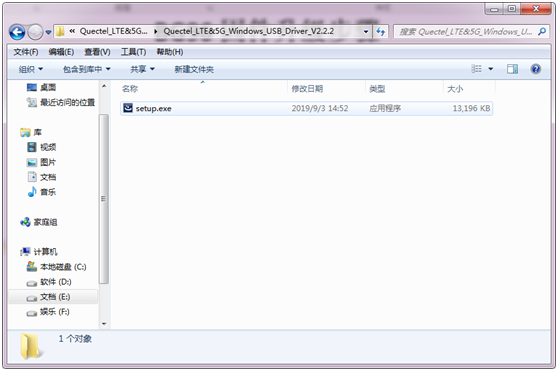The image size is (558, 371).
Task: Click the 家庭组 homegroup icon
Action: click(x=25, y=222)
